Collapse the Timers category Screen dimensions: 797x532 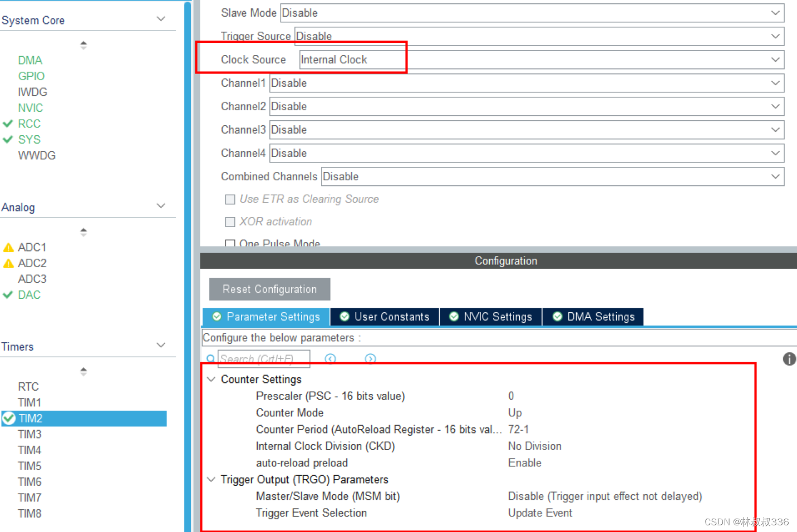click(161, 346)
